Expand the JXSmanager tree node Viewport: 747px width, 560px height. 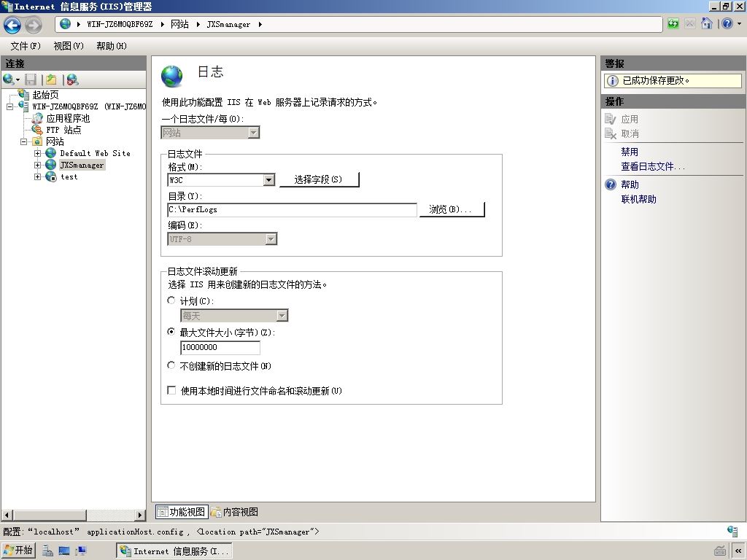coord(38,165)
